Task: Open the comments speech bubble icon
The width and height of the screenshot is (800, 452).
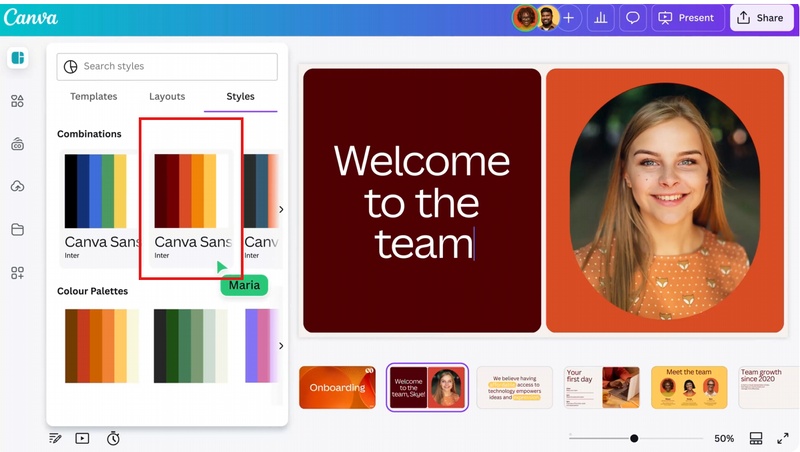Action: coord(633,18)
